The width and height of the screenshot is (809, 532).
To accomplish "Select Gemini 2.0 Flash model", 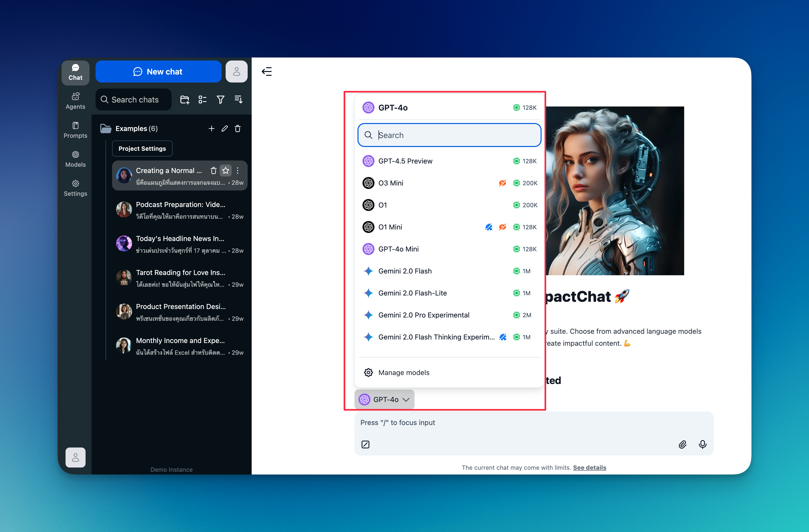I will coord(404,271).
